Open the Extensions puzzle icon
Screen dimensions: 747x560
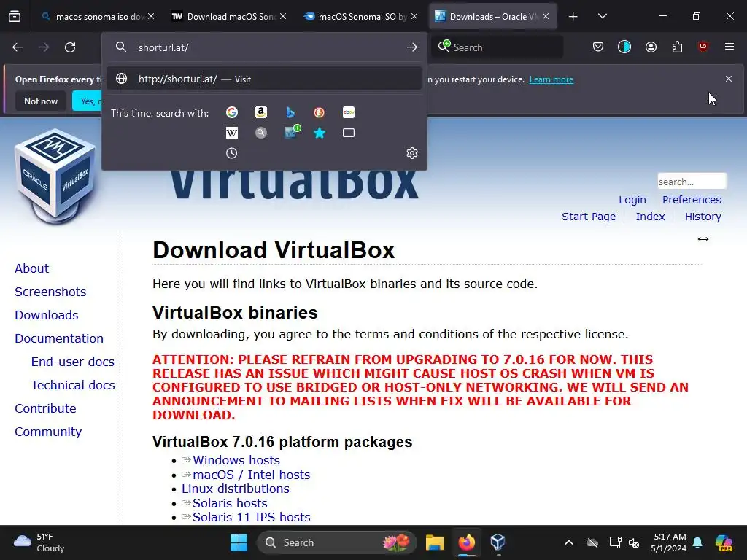pyautogui.click(x=677, y=47)
